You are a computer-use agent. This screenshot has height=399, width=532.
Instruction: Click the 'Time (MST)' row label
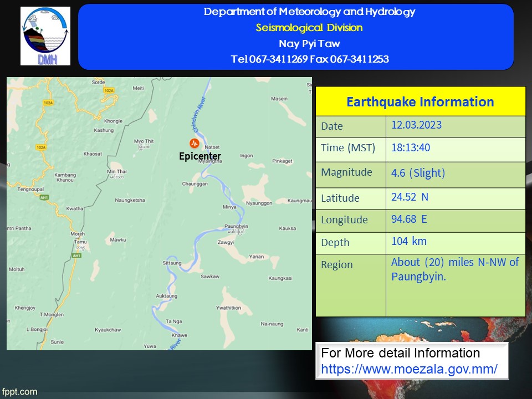348,148
